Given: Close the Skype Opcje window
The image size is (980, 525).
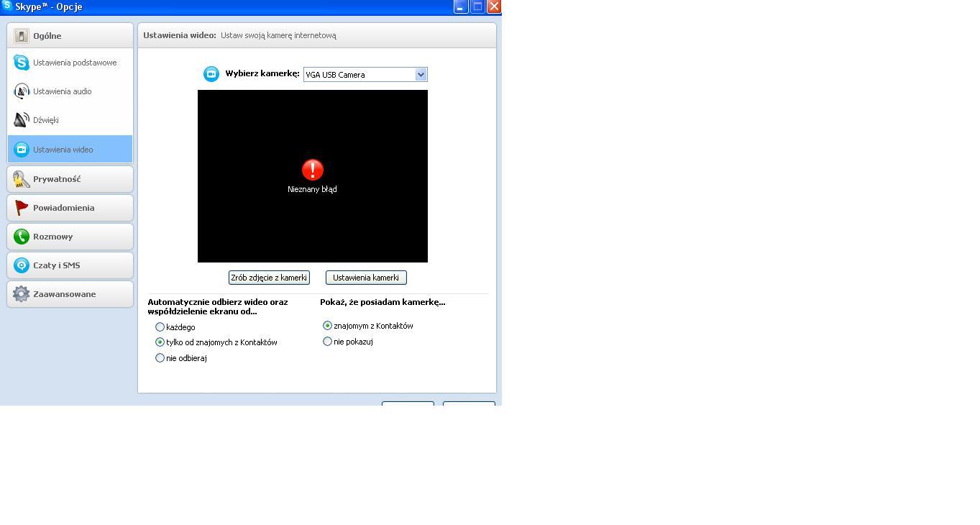Looking at the screenshot, I should (x=494, y=6).
